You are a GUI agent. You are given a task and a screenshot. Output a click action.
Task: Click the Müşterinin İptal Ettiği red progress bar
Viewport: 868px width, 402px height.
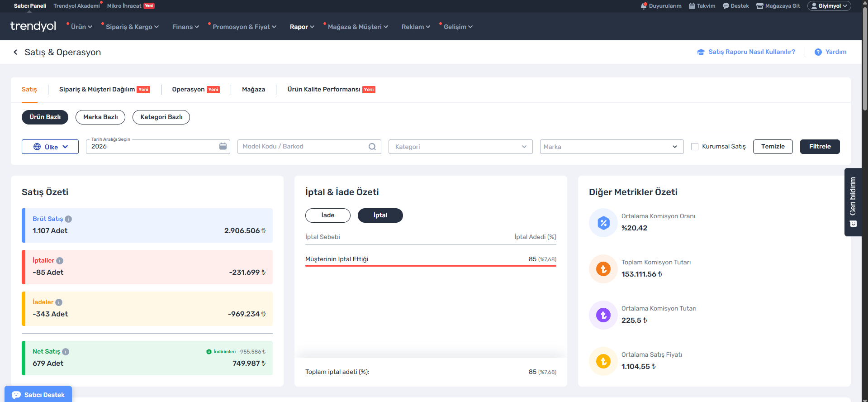coord(431,266)
